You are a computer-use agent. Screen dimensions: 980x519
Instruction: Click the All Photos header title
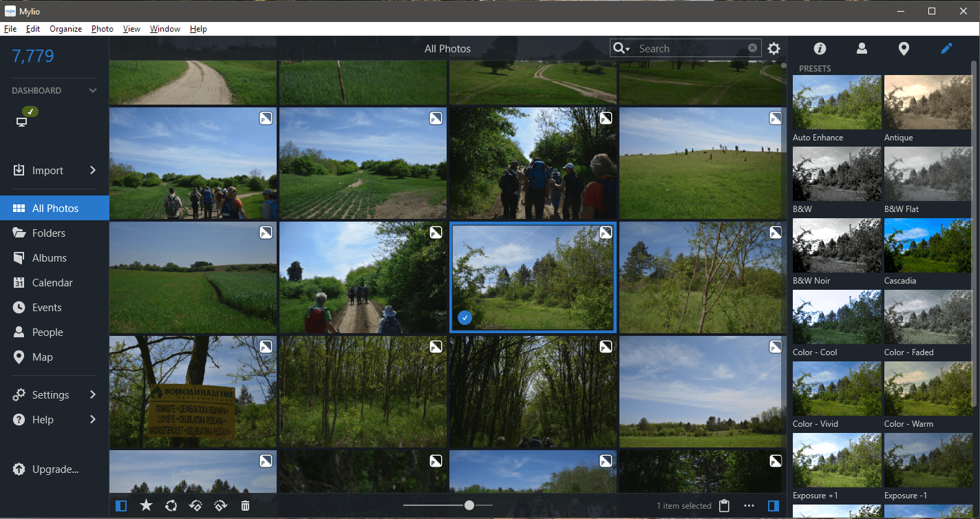click(x=448, y=49)
